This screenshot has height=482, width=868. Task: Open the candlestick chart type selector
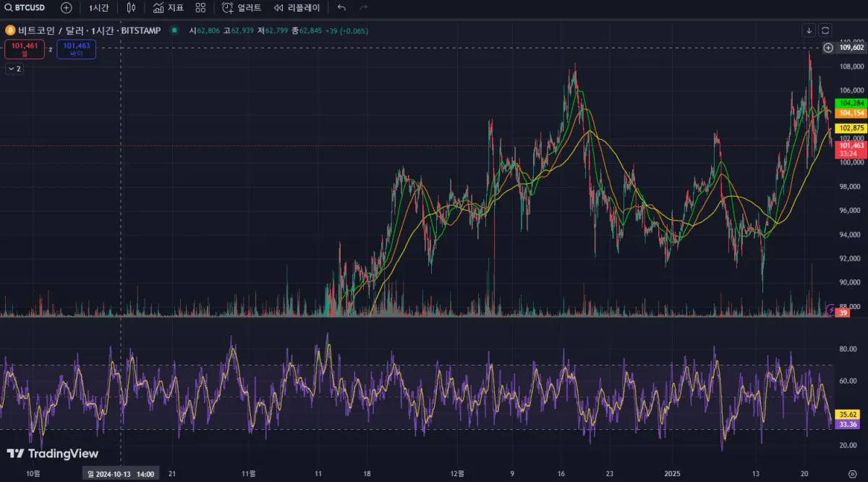coord(131,7)
